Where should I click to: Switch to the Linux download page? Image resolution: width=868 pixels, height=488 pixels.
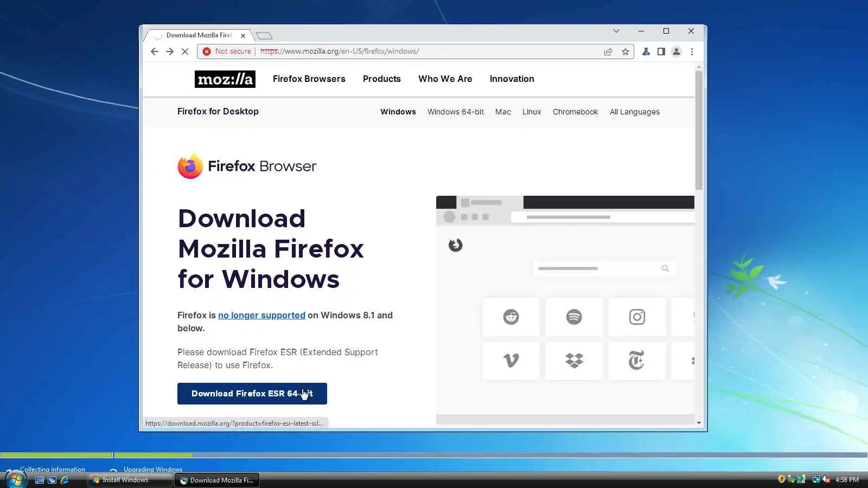(x=532, y=112)
